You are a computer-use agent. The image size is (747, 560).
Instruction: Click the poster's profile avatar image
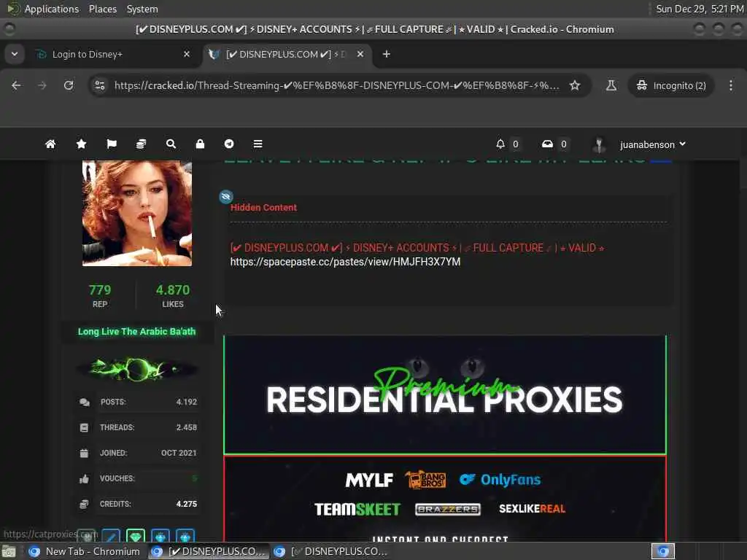click(136, 214)
